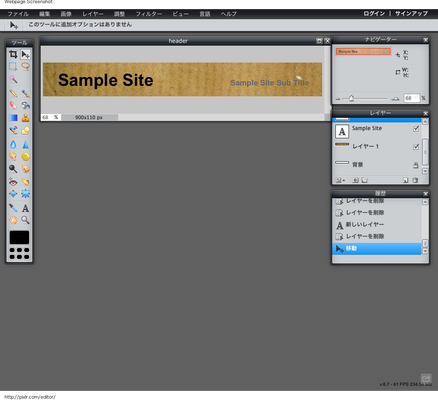Select the Eraser tool
The height and width of the screenshot is (400, 438).
click(x=13, y=105)
